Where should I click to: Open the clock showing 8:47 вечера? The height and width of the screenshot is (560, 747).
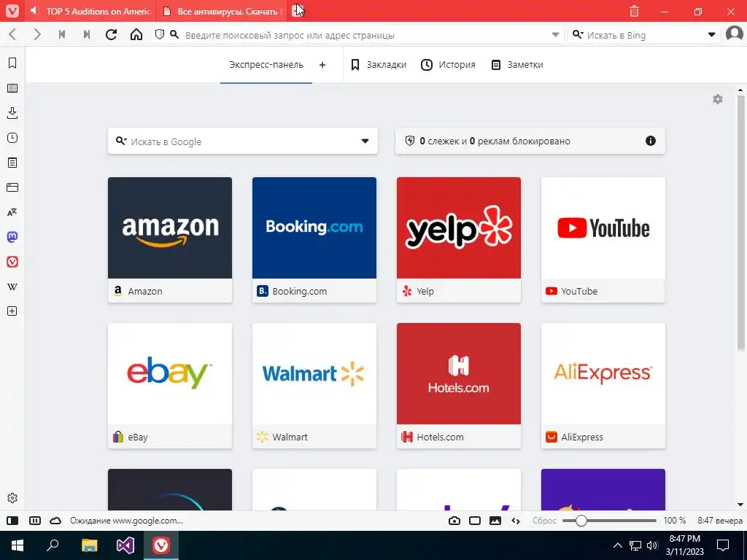click(x=720, y=521)
